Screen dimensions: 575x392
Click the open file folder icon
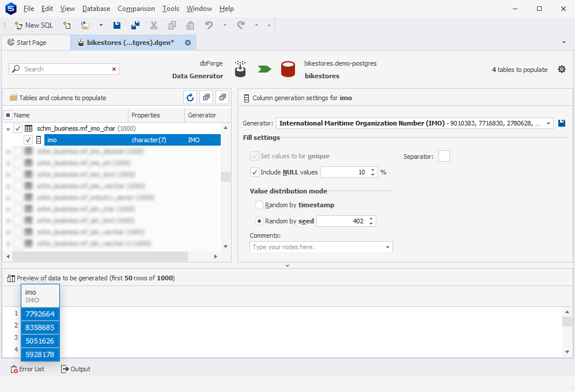85,25
